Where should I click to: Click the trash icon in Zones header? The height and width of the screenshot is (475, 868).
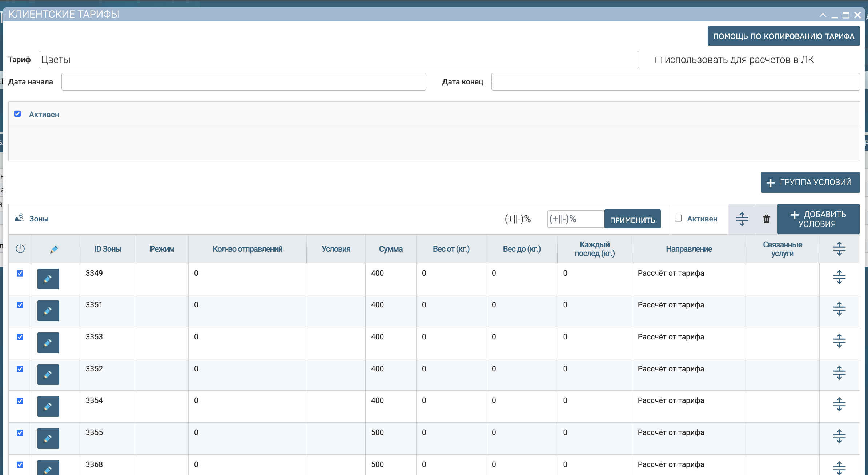coord(767,219)
